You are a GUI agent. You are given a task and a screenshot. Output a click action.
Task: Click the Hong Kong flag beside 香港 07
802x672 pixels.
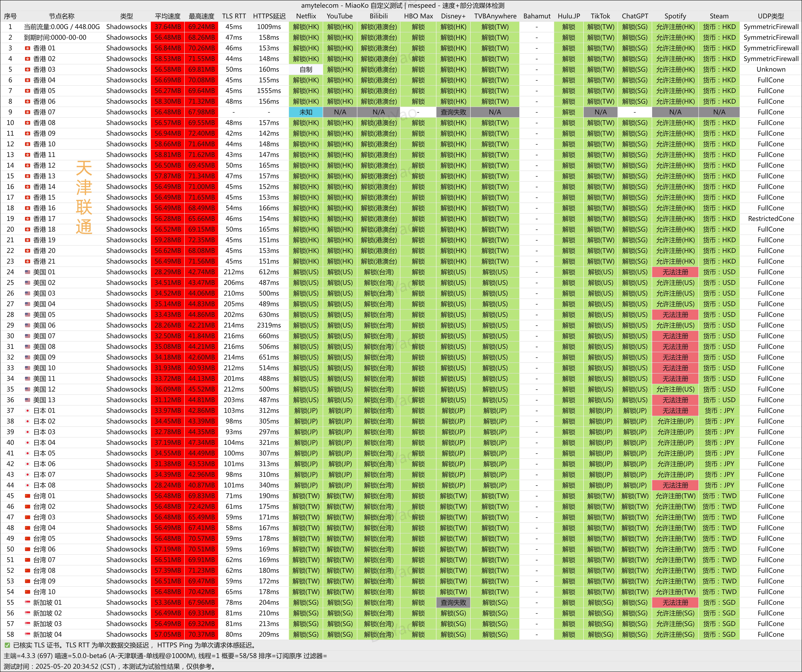click(x=28, y=112)
